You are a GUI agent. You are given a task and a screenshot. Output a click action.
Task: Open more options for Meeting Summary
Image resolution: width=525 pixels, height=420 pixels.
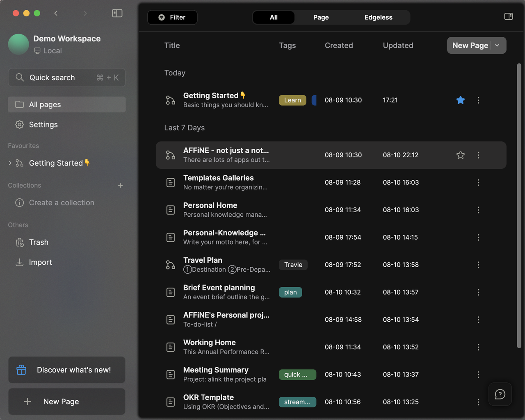(478, 375)
